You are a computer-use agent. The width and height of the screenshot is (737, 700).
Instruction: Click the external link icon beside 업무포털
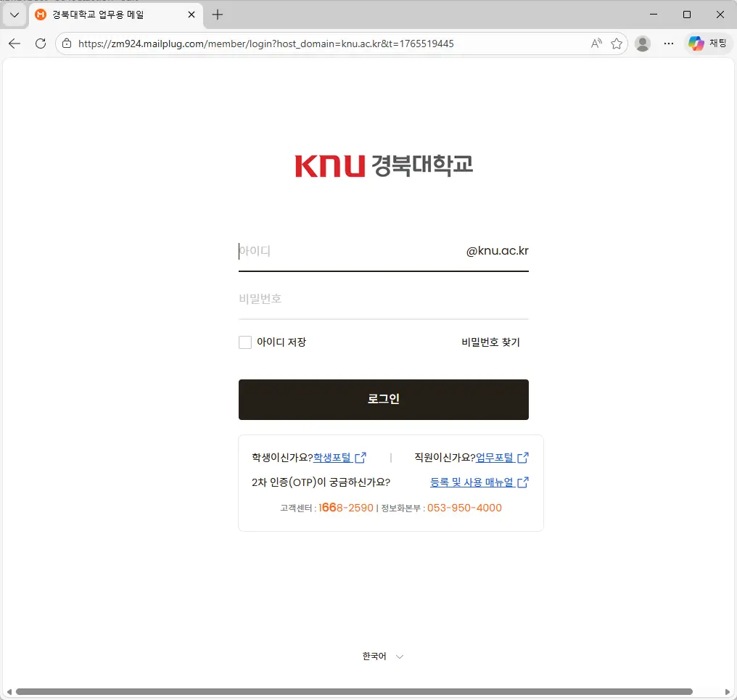click(523, 457)
